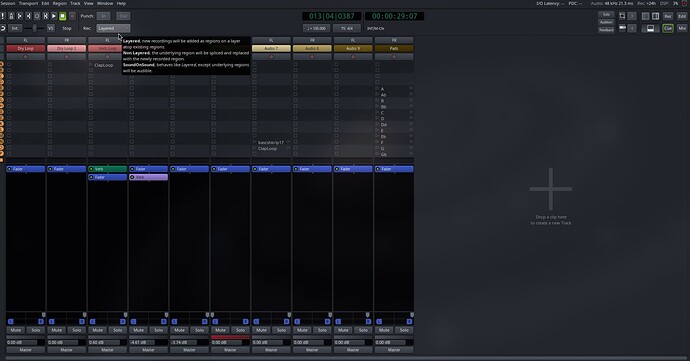Open the FR input selector above Pads
The image size is (690, 361).
[394, 40]
